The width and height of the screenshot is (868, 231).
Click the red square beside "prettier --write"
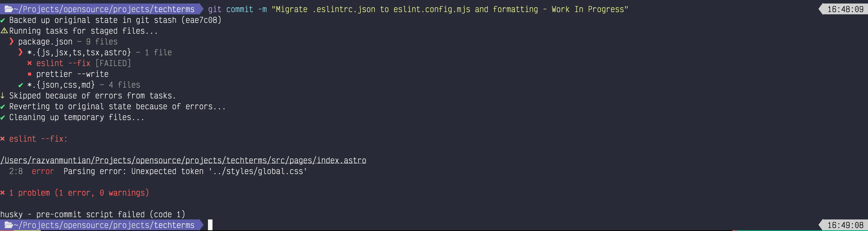click(30, 74)
